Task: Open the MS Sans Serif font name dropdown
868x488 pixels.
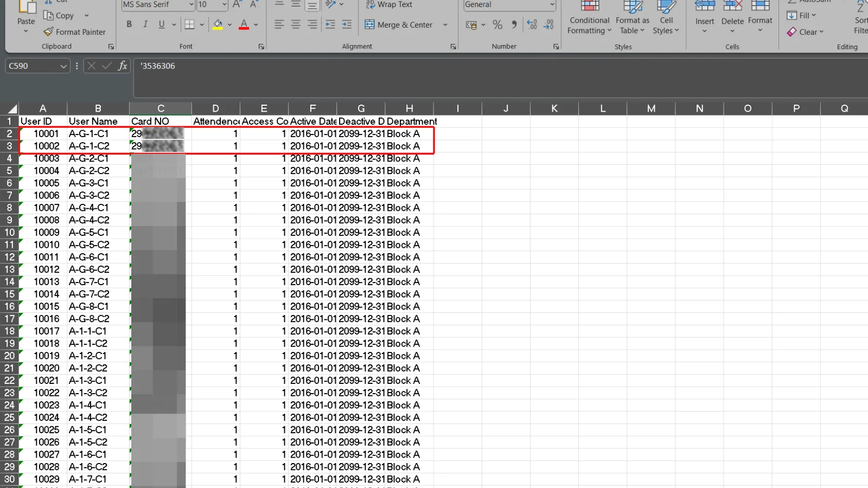Action: pyautogui.click(x=192, y=5)
